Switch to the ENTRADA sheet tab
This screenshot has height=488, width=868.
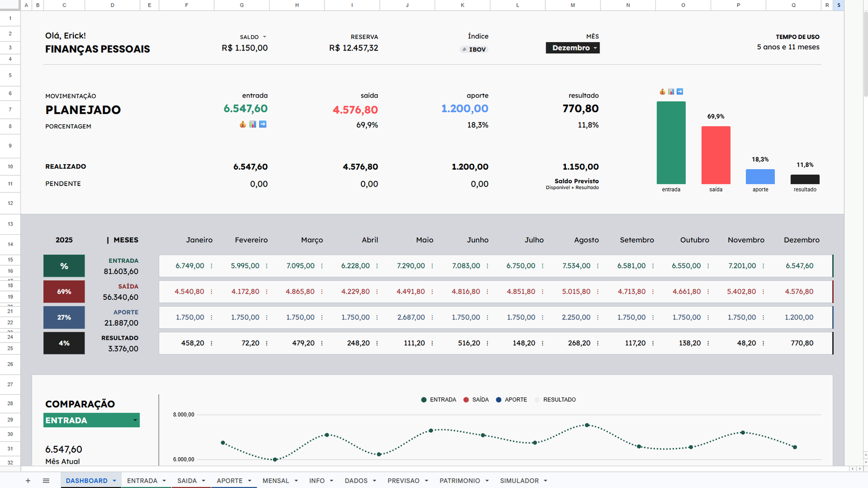click(142, 481)
